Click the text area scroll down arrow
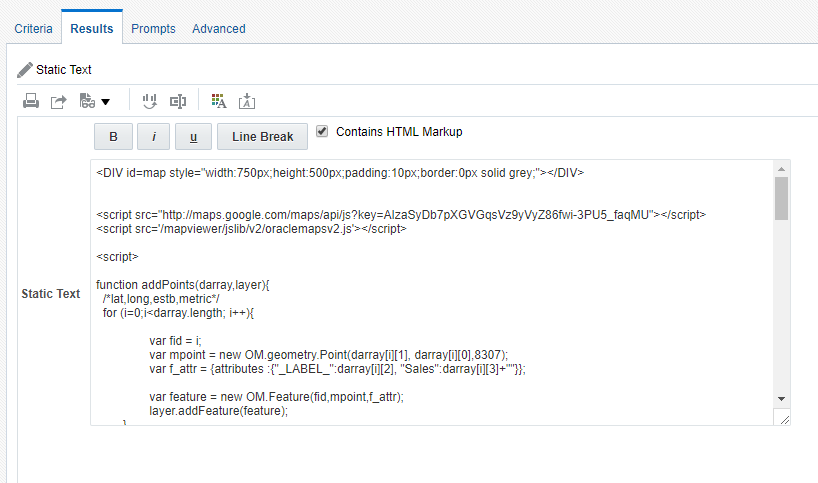818x483 pixels. point(781,399)
